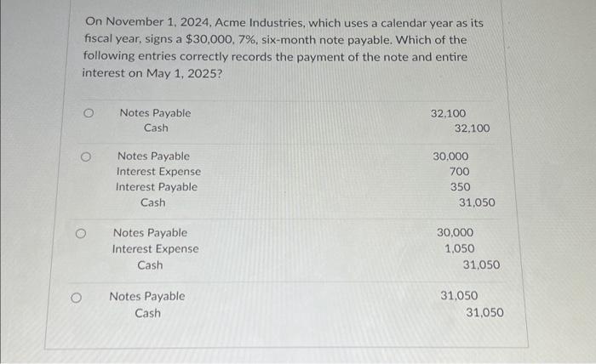Viewport: 596px width, 364px height.
Task: Click the Interest Payable account label
Action: [x=157, y=187]
